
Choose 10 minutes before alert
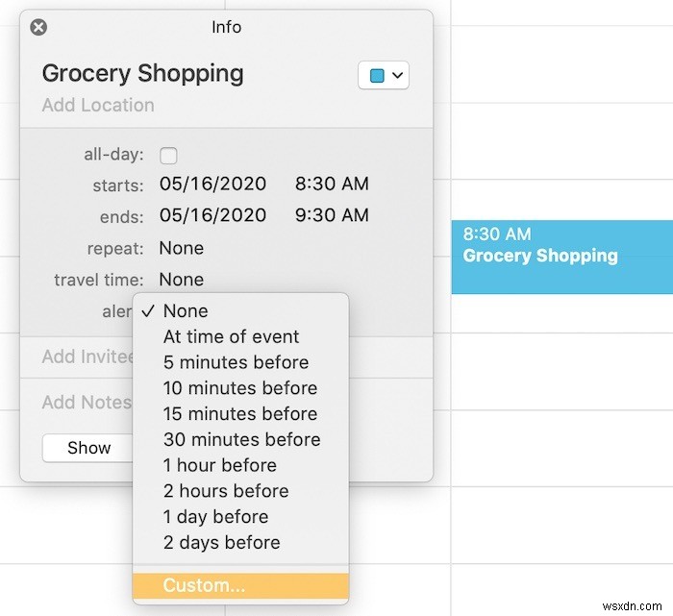[x=240, y=388]
